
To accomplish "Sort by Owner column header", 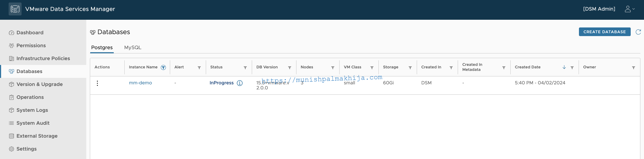I will [x=589, y=67].
